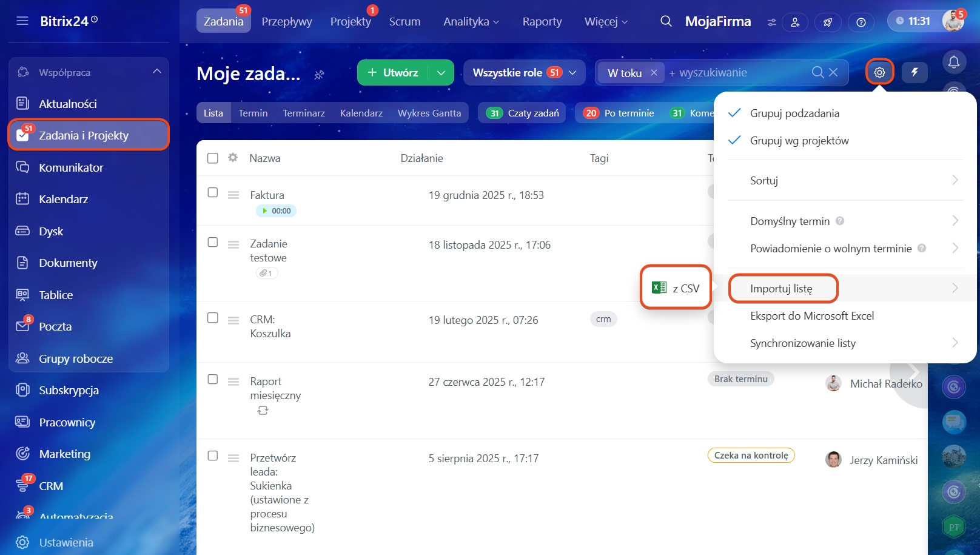This screenshot has width=980, height=555.
Task: Start the Faktura 00:00 timer
Action: point(265,211)
